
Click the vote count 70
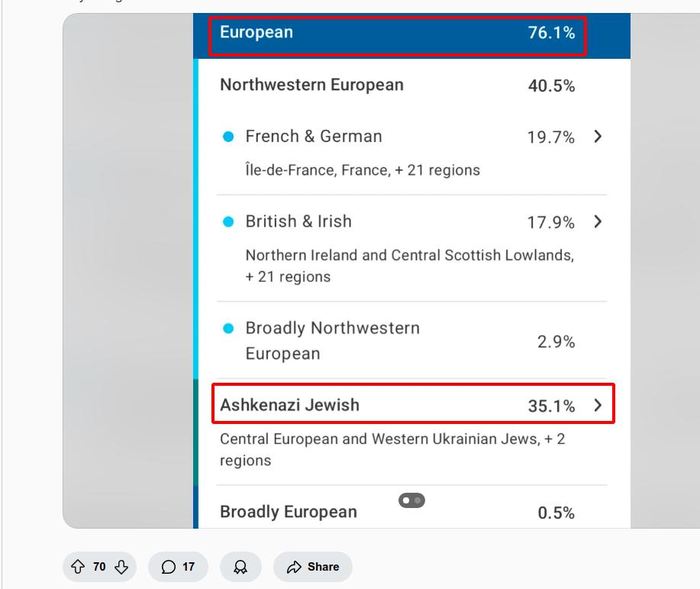point(99,567)
